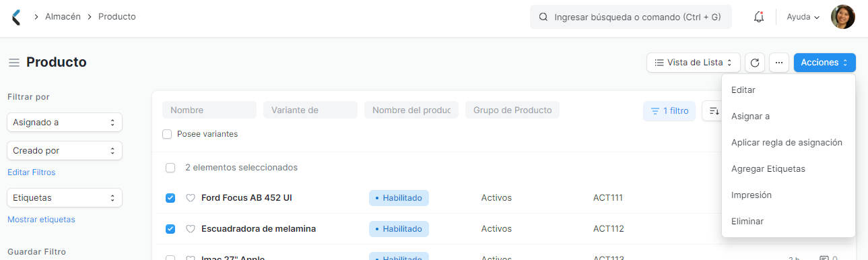Uncheck the Escuadradora de melamina row

coord(170,229)
